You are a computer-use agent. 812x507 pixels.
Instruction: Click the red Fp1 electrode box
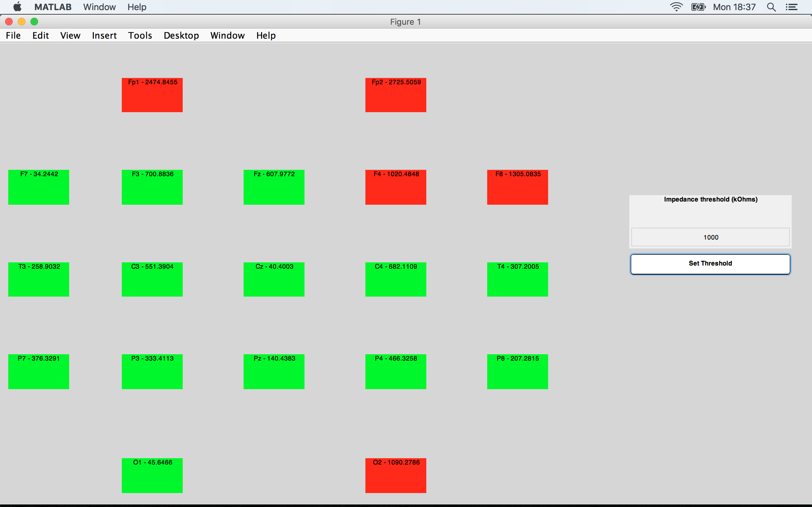point(152,95)
